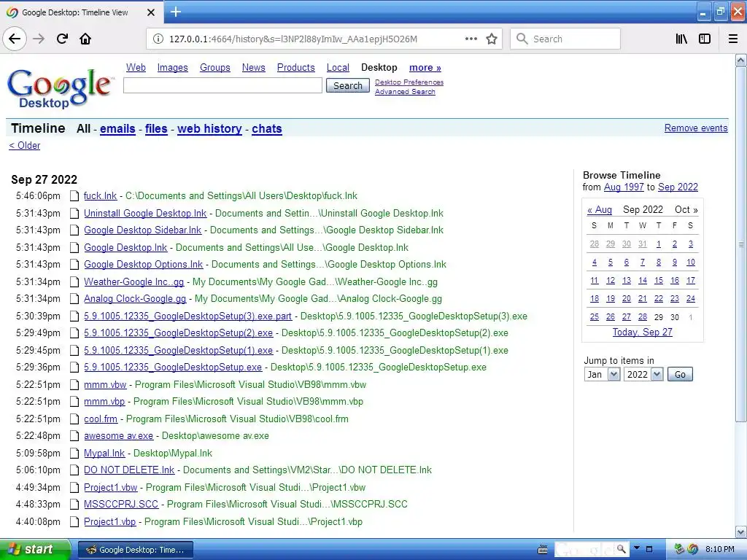Open mmm.vbp file link
The height and width of the screenshot is (560, 747).
104,402
